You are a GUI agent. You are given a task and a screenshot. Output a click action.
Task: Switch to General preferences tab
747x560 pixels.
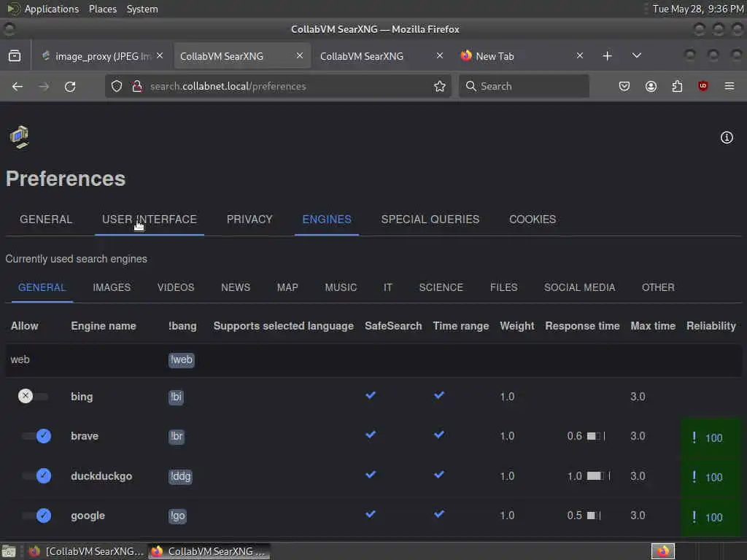click(46, 219)
